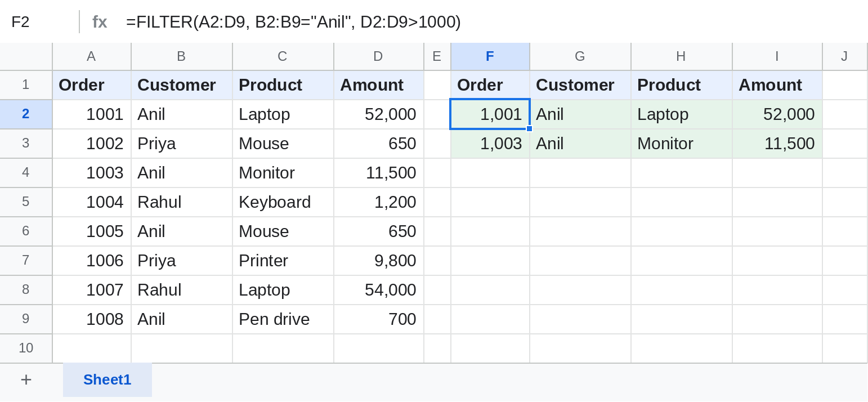868x402 pixels.
Task: Select the cell containing order 1006
Action: pyautogui.click(x=92, y=261)
